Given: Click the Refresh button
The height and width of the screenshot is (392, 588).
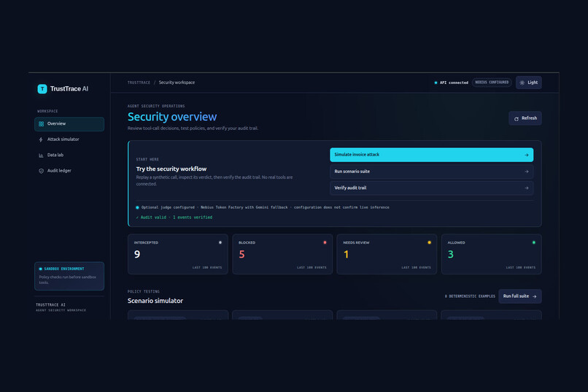Looking at the screenshot, I should tap(525, 118).
